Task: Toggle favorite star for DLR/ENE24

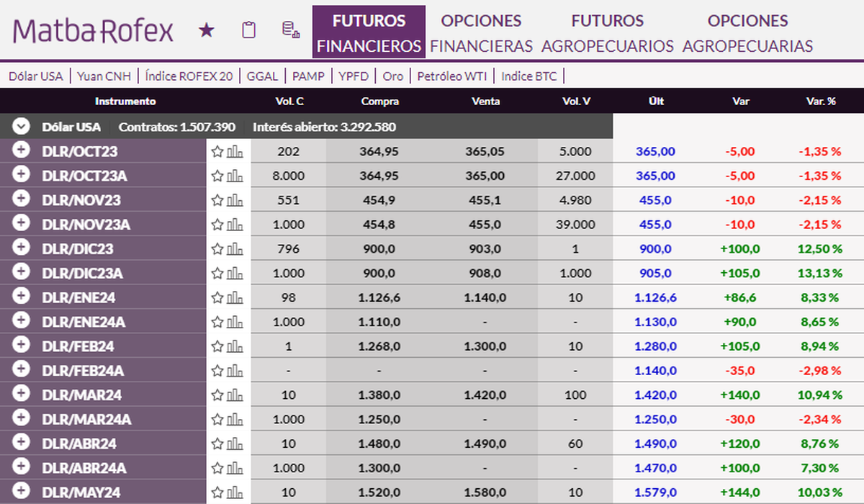Action: [x=217, y=297]
